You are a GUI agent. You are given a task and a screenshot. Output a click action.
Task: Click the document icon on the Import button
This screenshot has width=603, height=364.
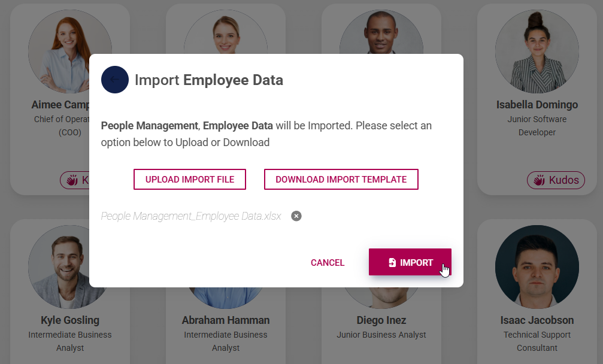pyautogui.click(x=392, y=262)
